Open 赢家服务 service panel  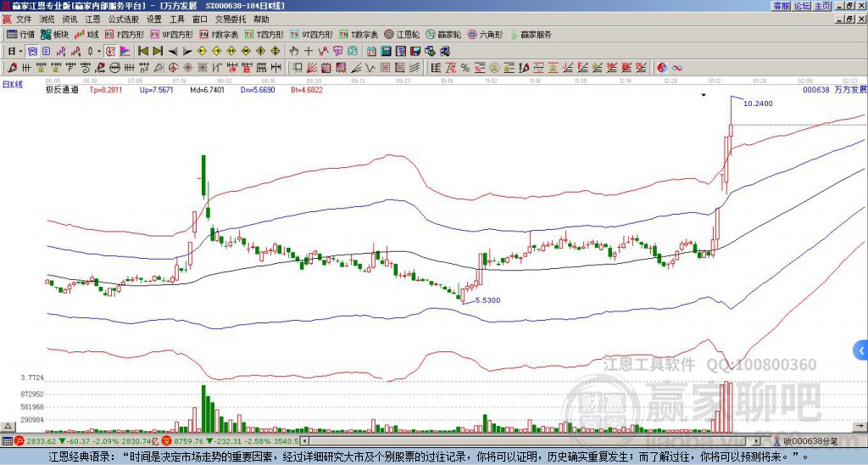coord(531,34)
